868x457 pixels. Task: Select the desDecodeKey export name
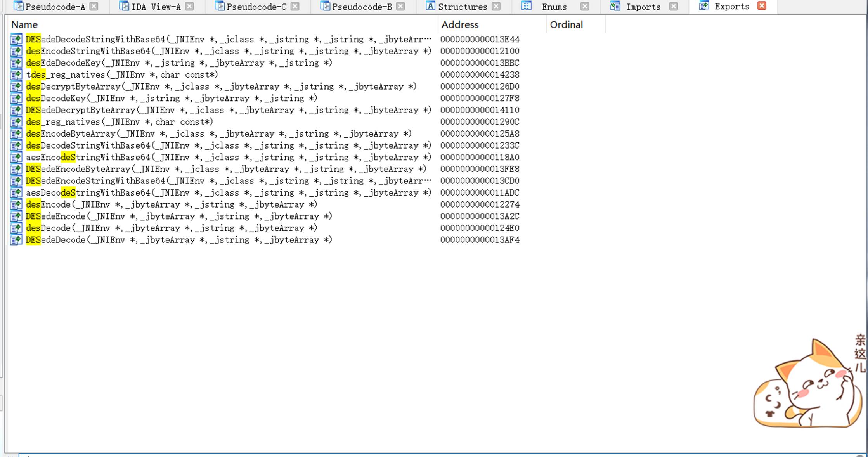coord(172,98)
